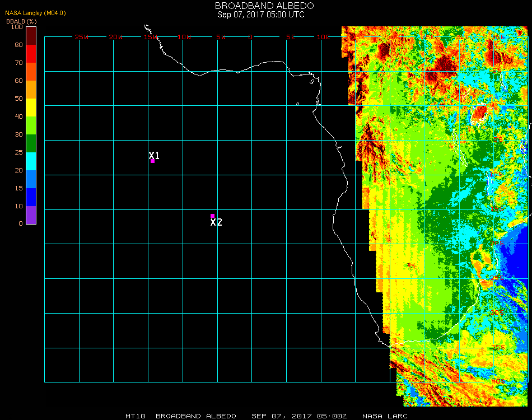Click the magenta X1 marker
Viewport: 532px width, 420px height.
click(152, 161)
